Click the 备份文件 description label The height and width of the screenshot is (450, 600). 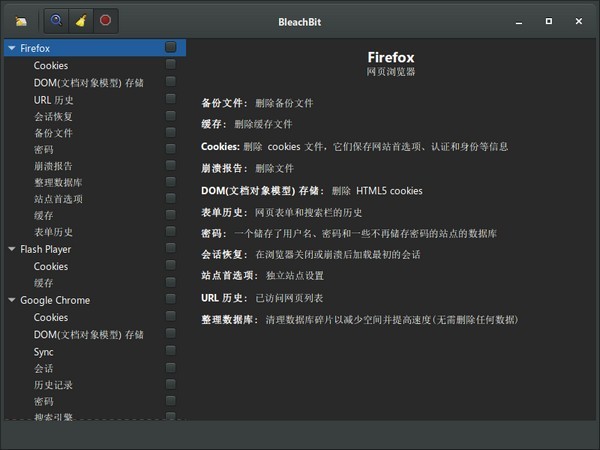[x=224, y=103]
